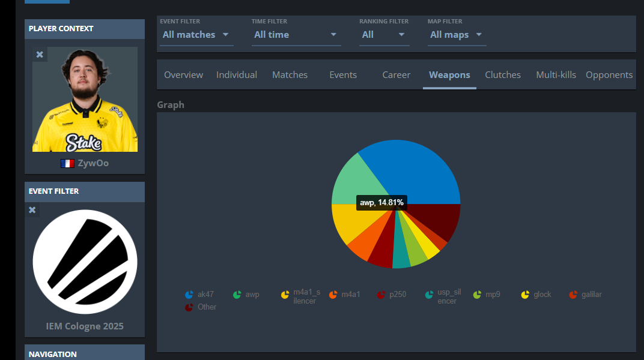Remove IEM Cologne 2025 event filter X
The height and width of the screenshot is (360, 644).
[x=32, y=210]
